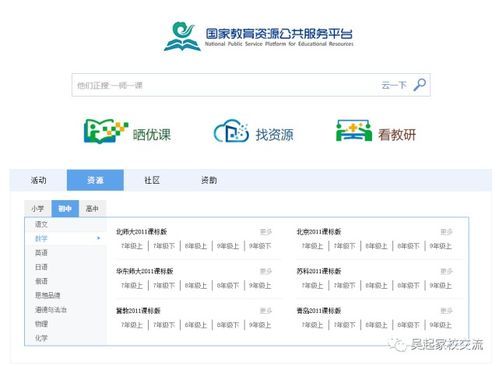Choose the 化学 subject
The height and width of the screenshot is (366, 499).
pos(41,338)
